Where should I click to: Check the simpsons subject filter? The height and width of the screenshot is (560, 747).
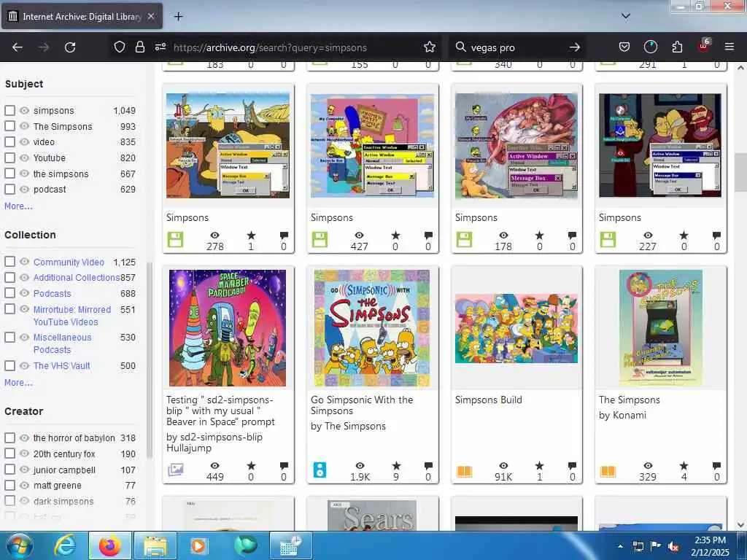click(9, 111)
